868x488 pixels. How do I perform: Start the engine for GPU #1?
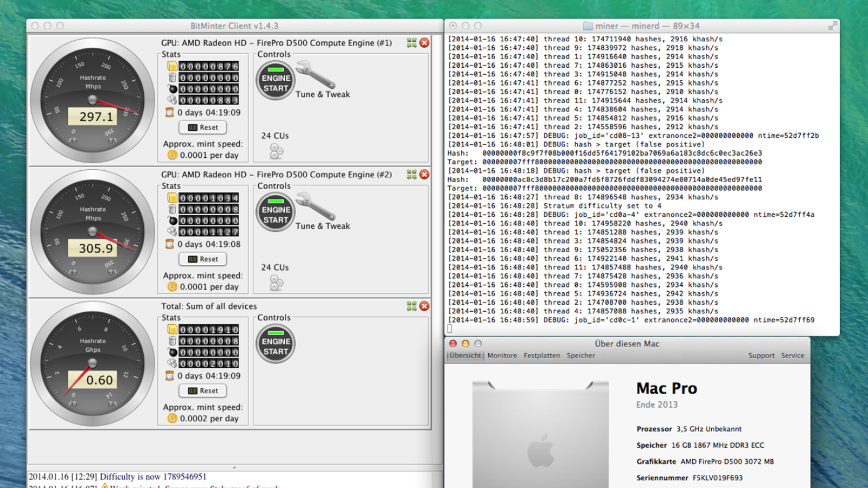pyautogui.click(x=276, y=81)
